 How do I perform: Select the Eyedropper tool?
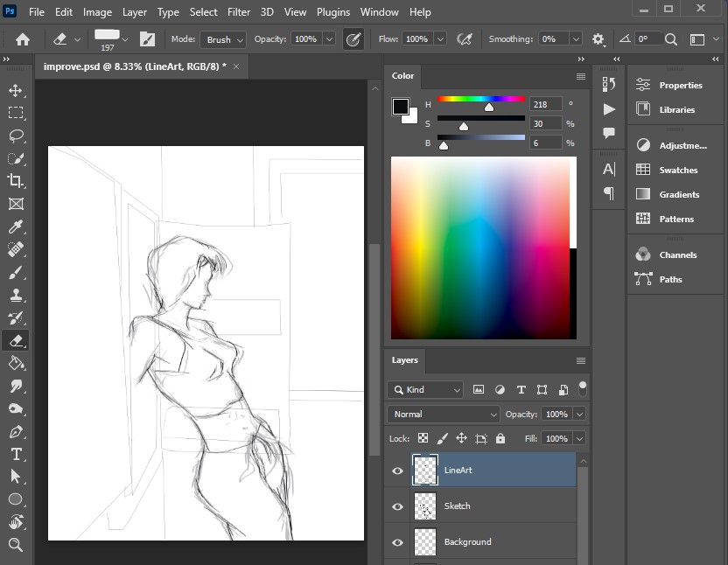[x=16, y=227]
